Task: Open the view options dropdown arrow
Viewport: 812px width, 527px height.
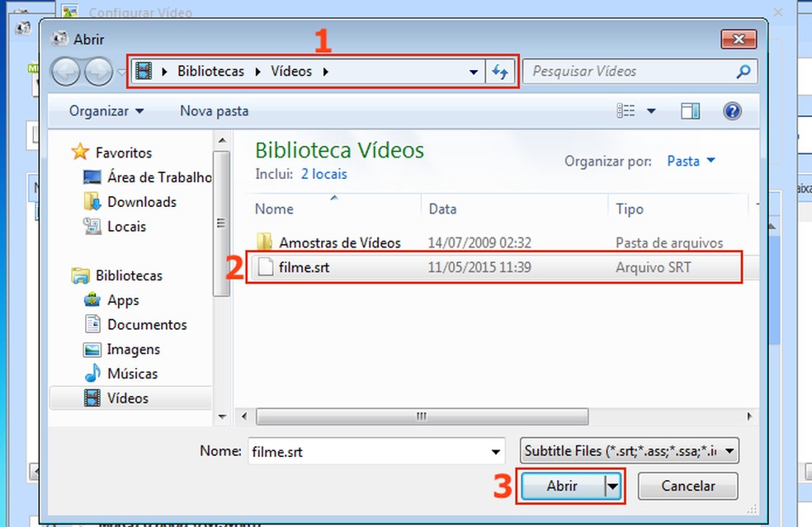Action: 651,111
